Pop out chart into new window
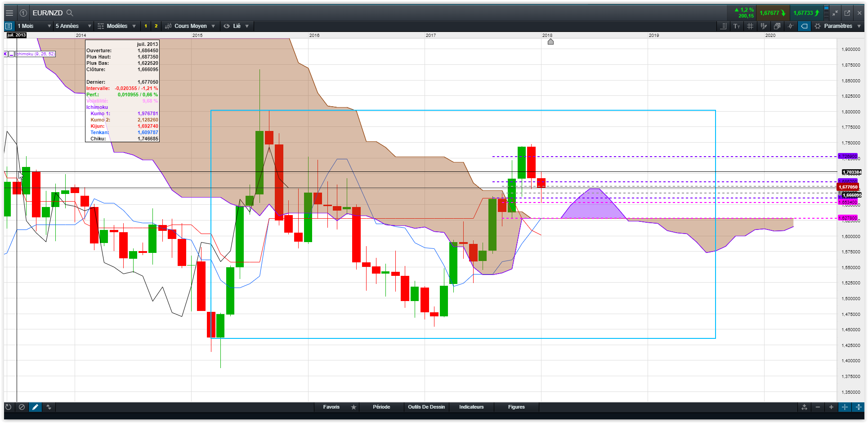This screenshot has height=423, width=868. pos(847,13)
